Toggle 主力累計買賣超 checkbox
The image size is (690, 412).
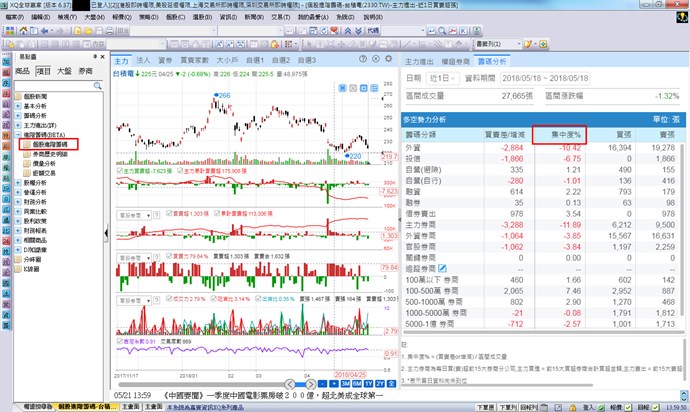[180, 171]
